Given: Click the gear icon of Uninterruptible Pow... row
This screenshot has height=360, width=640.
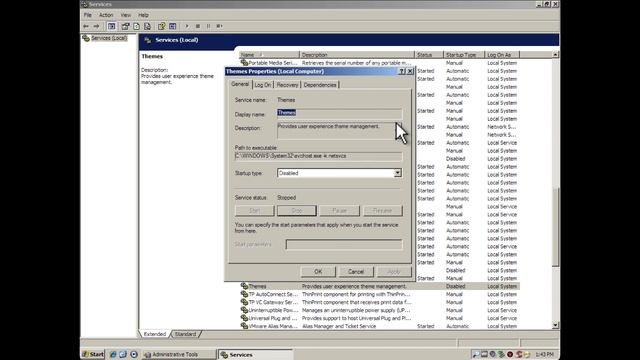Looking at the screenshot, I should (244, 310).
